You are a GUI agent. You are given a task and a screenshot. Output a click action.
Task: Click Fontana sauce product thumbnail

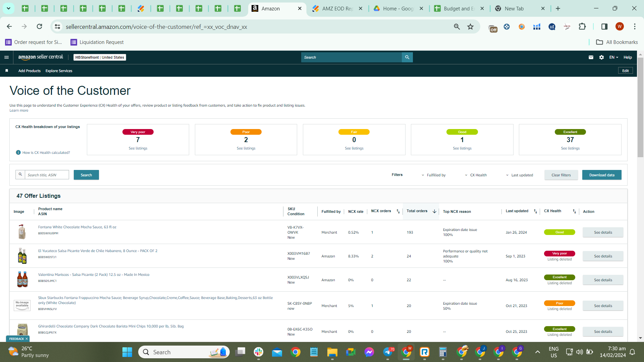pyautogui.click(x=22, y=232)
